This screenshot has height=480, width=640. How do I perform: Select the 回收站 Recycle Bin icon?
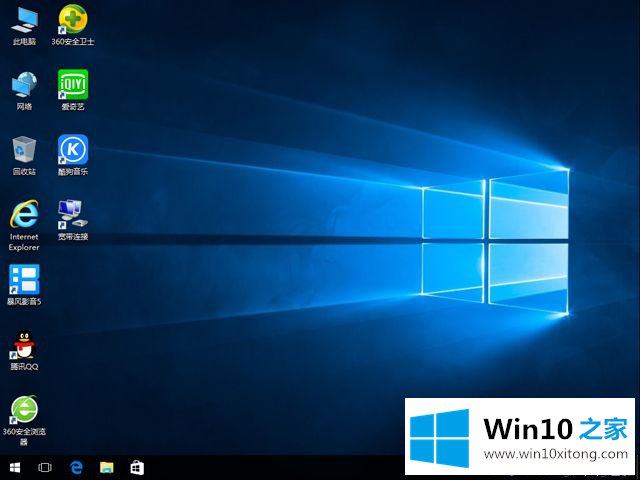pyautogui.click(x=24, y=150)
